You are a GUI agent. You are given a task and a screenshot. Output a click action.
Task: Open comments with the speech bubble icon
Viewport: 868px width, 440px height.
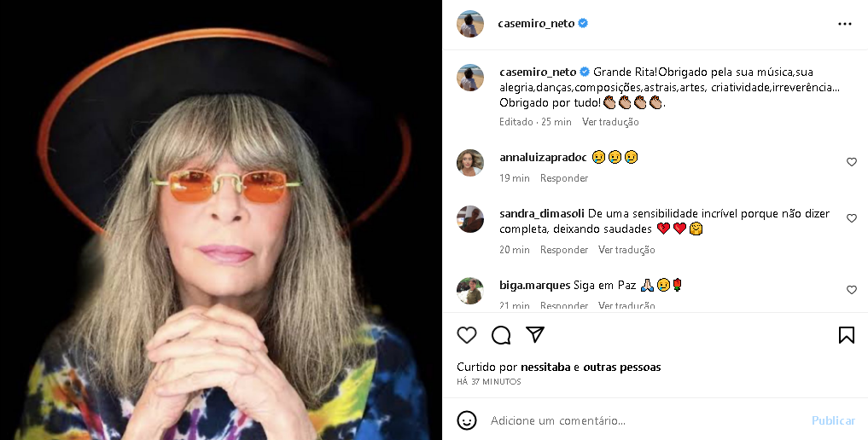(501, 335)
